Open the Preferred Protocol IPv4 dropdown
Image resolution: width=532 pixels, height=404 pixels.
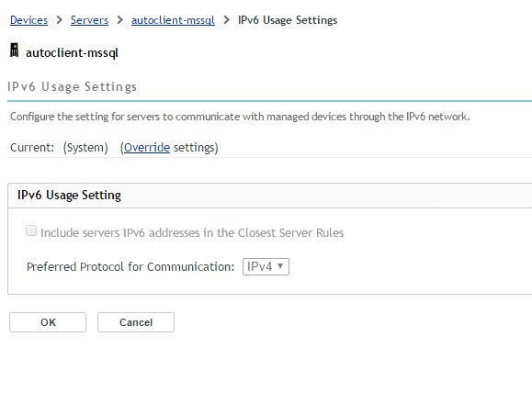266,267
